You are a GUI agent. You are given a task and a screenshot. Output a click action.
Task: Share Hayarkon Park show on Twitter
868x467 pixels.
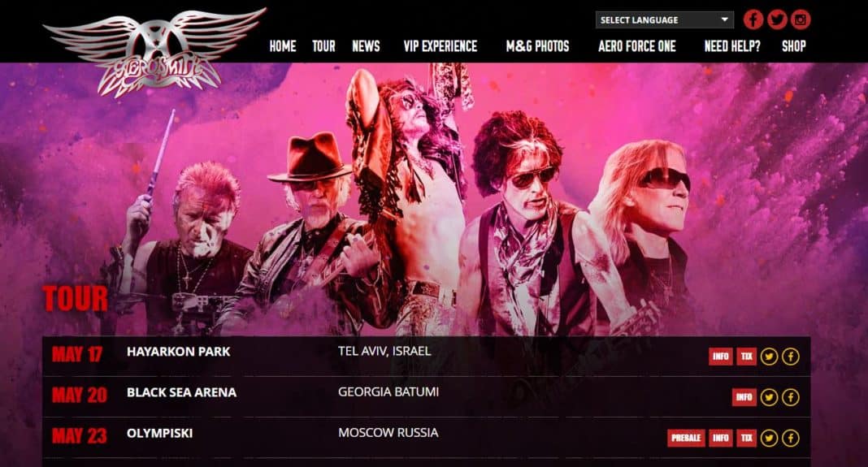(x=768, y=357)
